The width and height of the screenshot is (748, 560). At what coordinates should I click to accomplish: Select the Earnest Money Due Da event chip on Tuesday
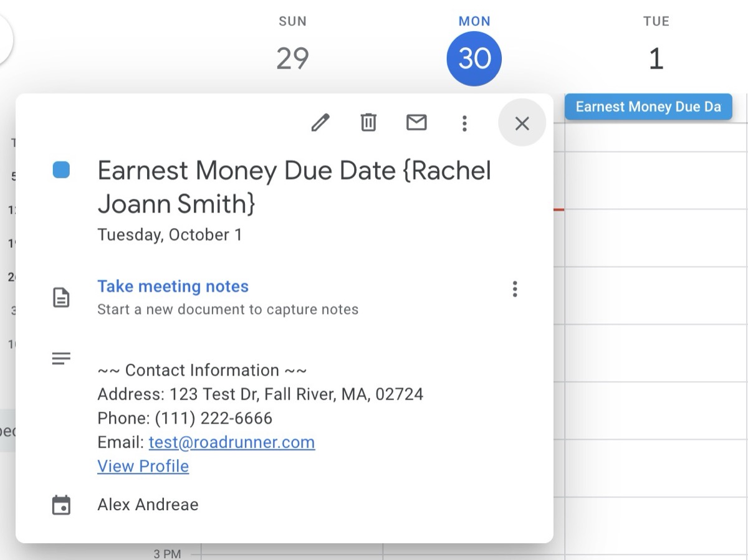648,107
